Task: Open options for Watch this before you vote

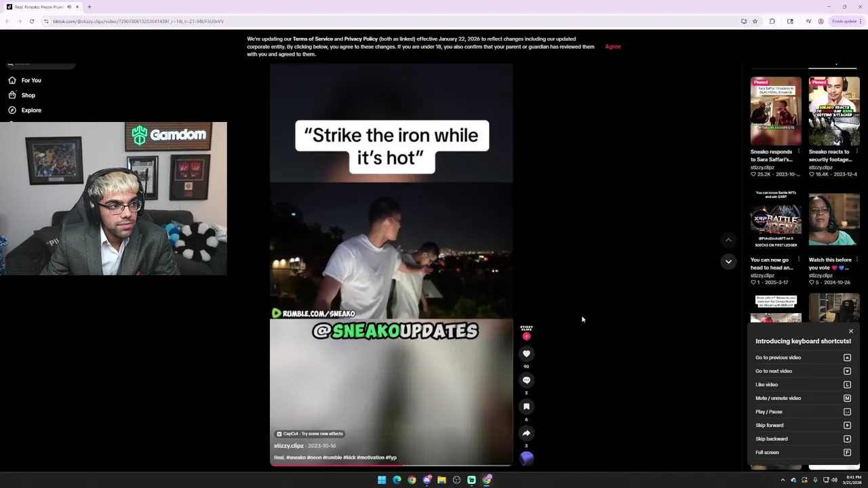Action: tap(857, 260)
